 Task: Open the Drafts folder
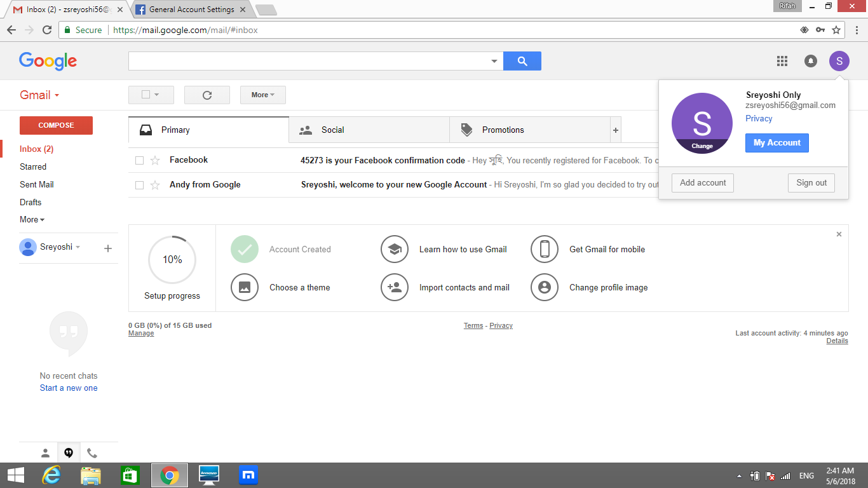[31, 202]
